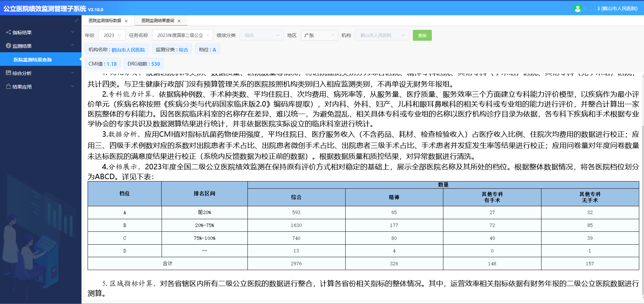Collapse the 监测结果 menu

point(73,46)
